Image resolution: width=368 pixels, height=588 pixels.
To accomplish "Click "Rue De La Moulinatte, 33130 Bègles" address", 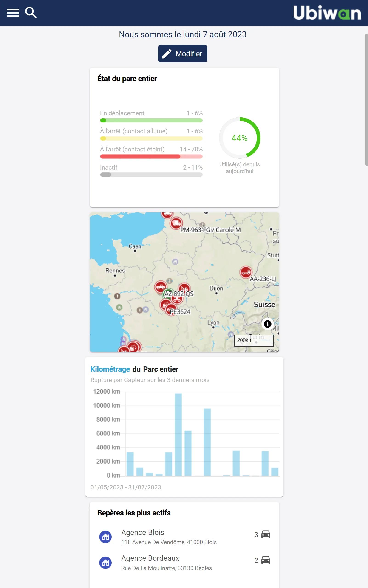I will click(x=167, y=568).
